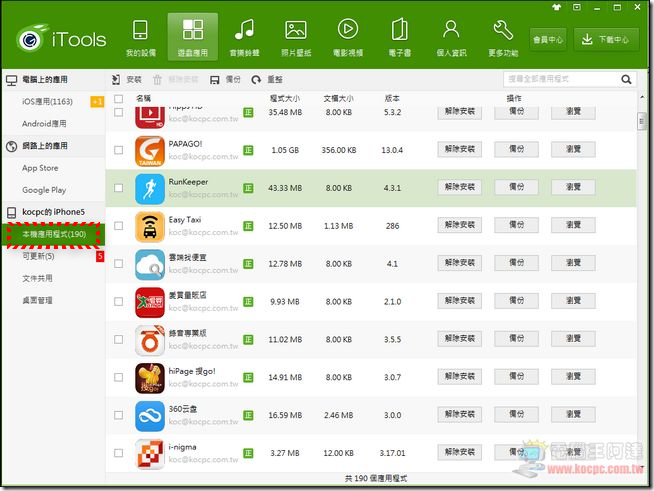Screen dimensions: 654x491
Task: Open the photo wallpapers tab
Action: [296, 38]
